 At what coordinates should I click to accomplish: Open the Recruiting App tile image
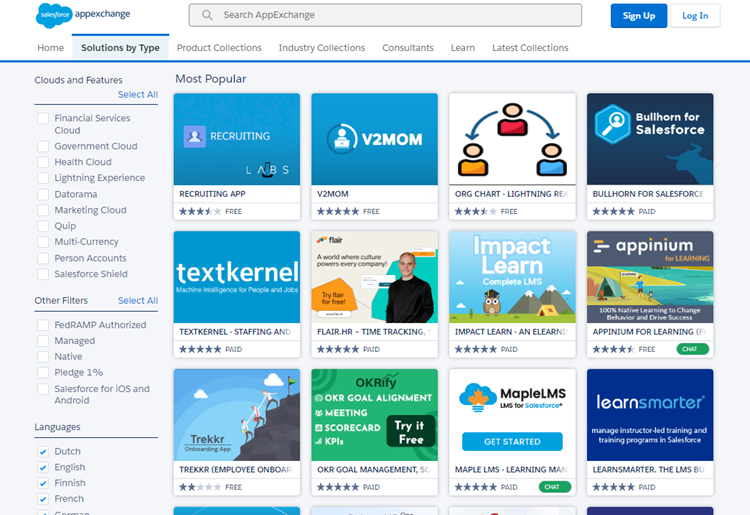click(x=237, y=139)
